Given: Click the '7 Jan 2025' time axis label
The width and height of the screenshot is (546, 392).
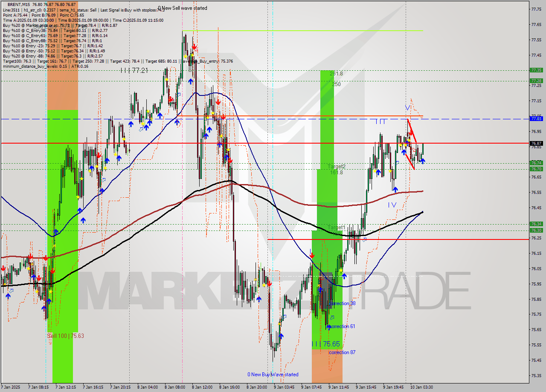Looking at the screenshot, I should pyautogui.click(x=11, y=387).
